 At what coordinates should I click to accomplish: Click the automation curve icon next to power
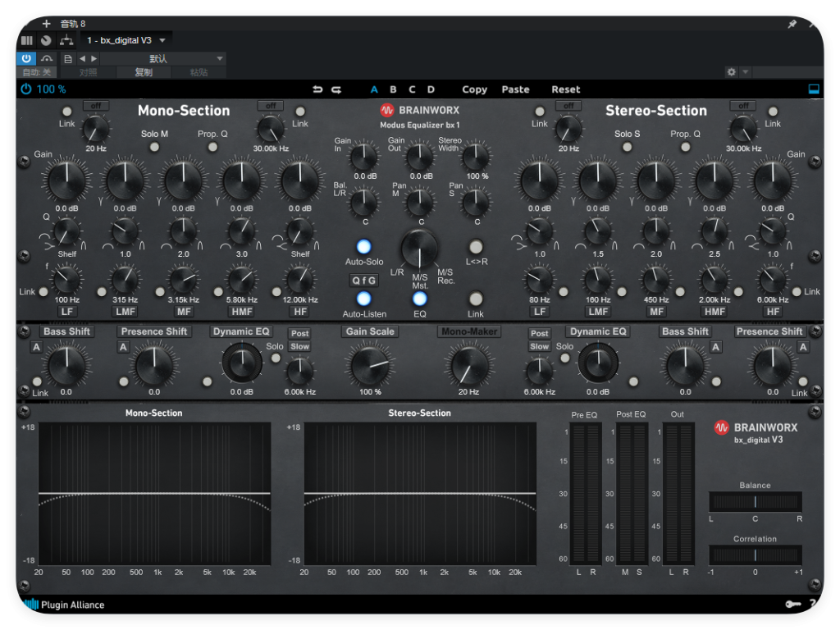click(47, 58)
